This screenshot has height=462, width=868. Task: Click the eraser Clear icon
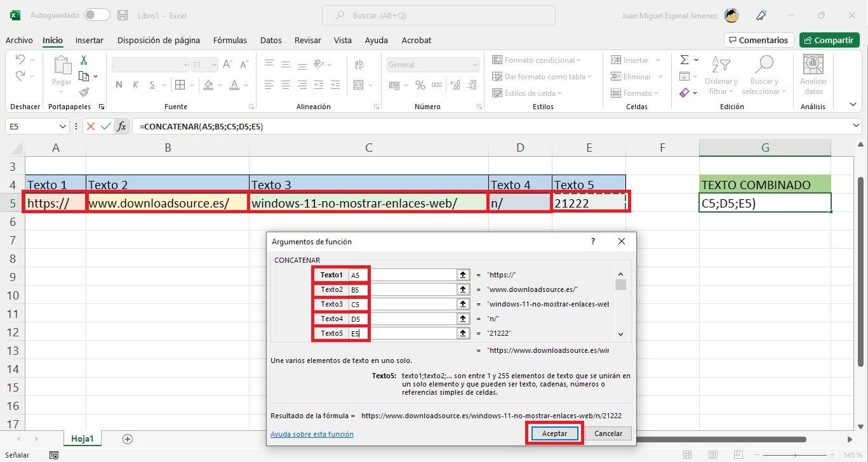coord(684,93)
